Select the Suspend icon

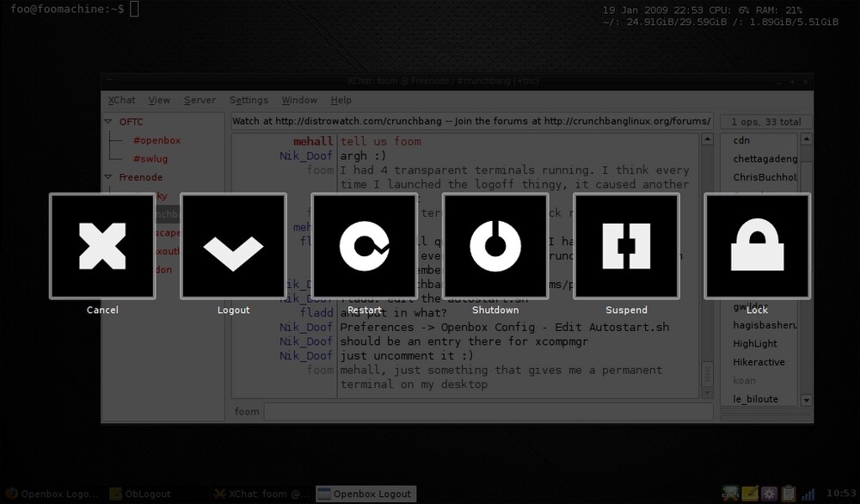[x=626, y=246]
